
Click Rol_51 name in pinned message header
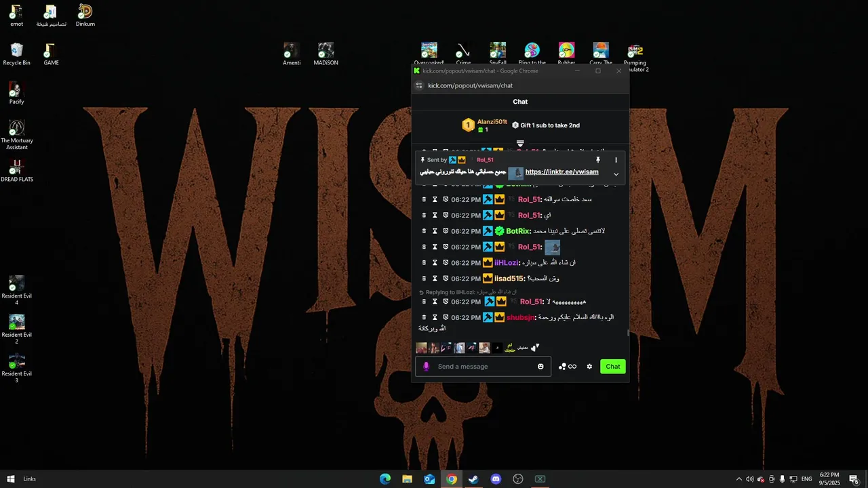pos(485,160)
